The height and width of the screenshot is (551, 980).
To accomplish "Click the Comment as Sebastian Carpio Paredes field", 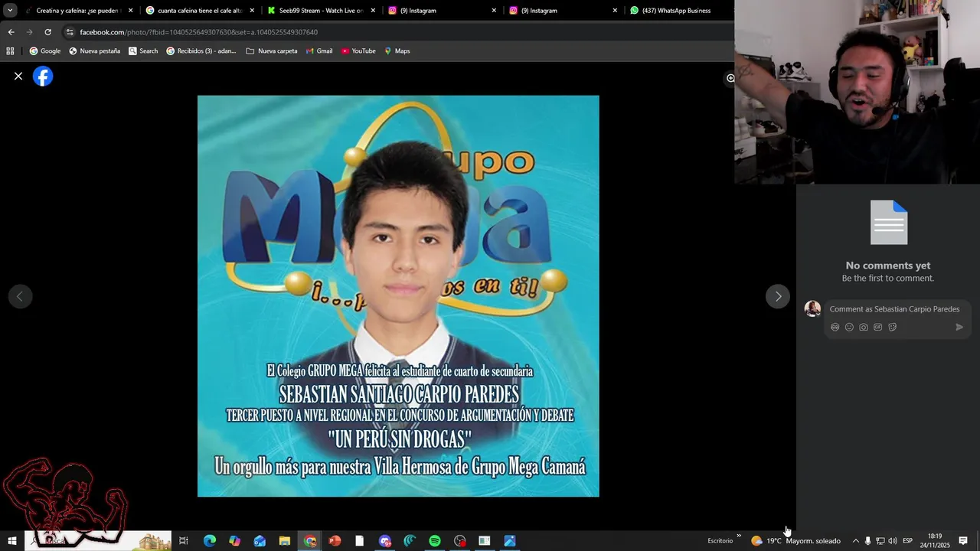I will tap(894, 309).
